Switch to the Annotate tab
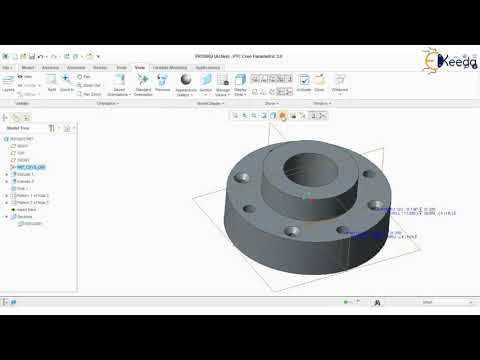 [76, 68]
